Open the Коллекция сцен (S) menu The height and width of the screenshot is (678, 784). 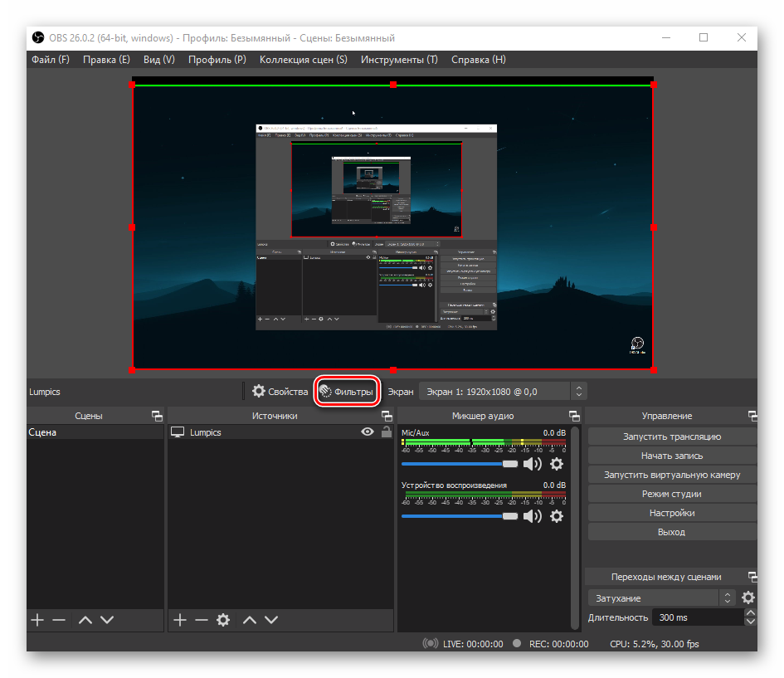[x=303, y=60]
